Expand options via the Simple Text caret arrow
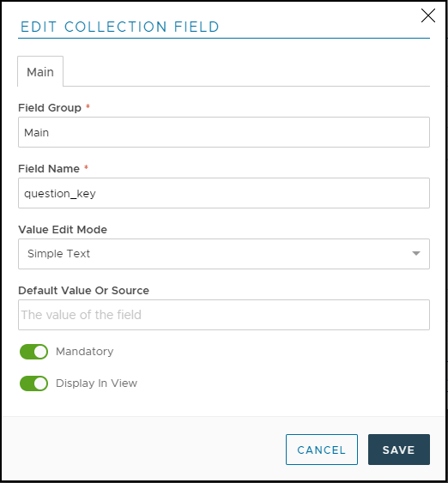This screenshot has height=483, width=448. pos(416,254)
